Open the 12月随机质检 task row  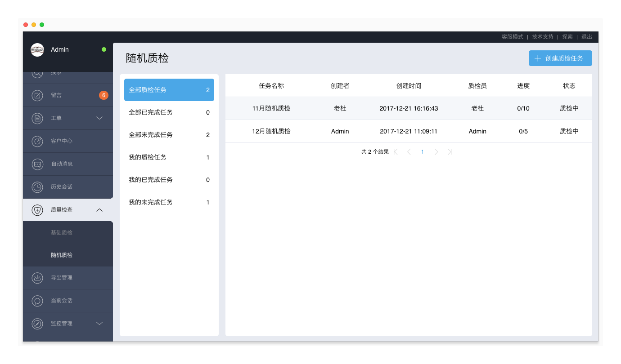[x=271, y=131]
